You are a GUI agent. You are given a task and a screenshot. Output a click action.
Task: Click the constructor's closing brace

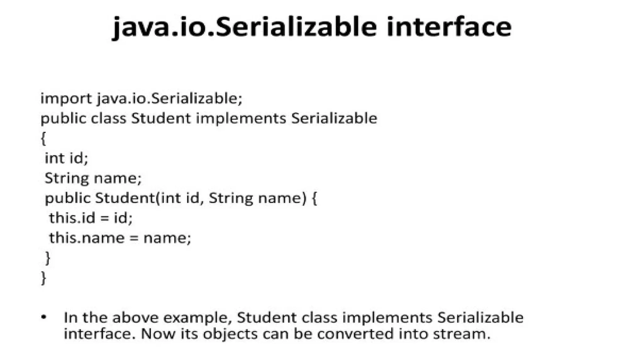48,258
